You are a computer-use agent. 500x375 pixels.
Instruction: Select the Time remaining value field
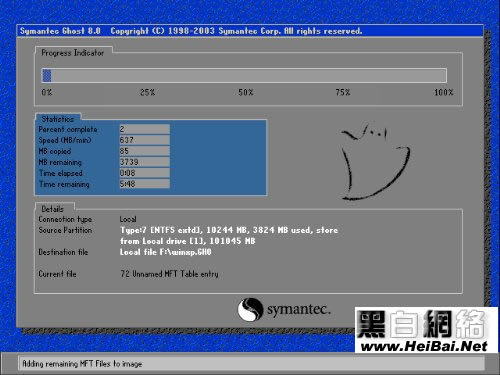coord(144,184)
